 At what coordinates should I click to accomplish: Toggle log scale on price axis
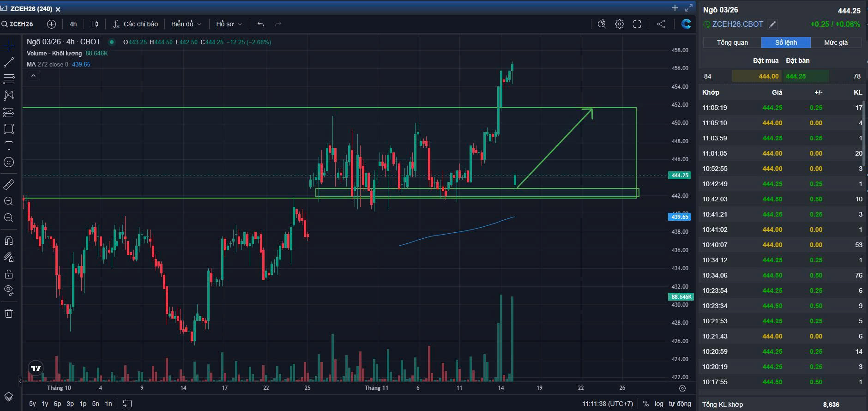pos(659,404)
